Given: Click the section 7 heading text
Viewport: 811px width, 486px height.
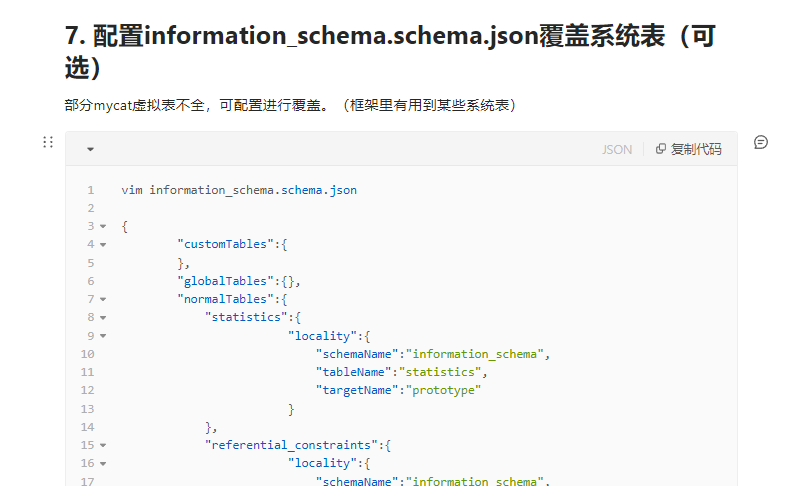Looking at the screenshot, I should [x=391, y=52].
